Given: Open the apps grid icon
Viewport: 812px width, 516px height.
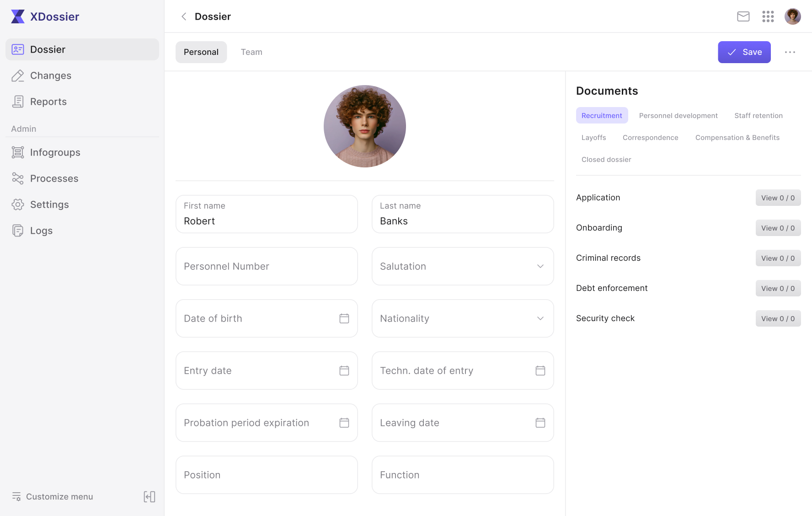Looking at the screenshot, I should [x=768, y=16].
